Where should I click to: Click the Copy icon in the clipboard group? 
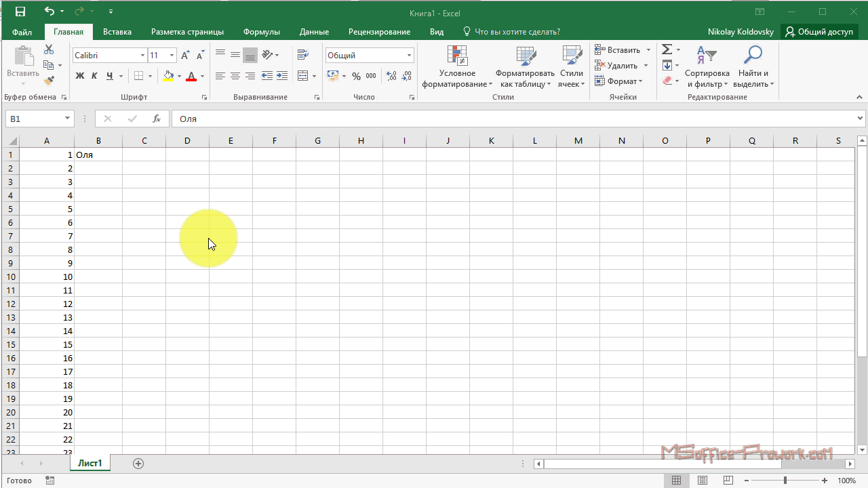(x=49, y=66)
